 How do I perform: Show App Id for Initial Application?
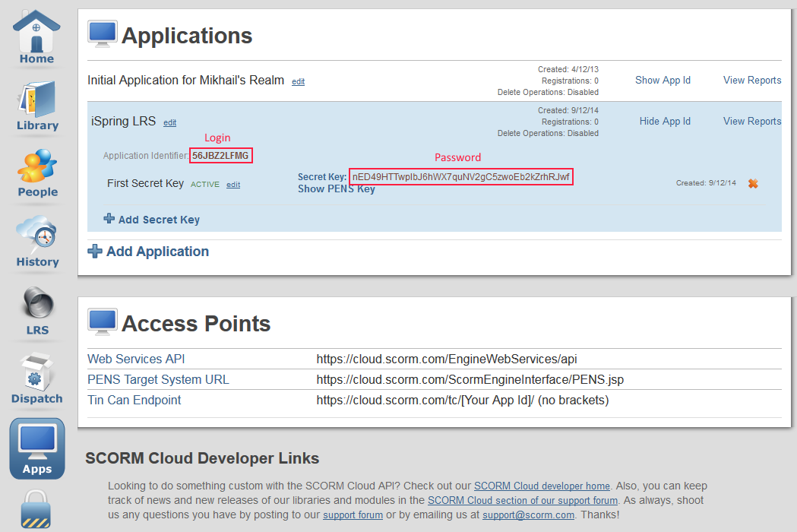(x=663, y=80)
